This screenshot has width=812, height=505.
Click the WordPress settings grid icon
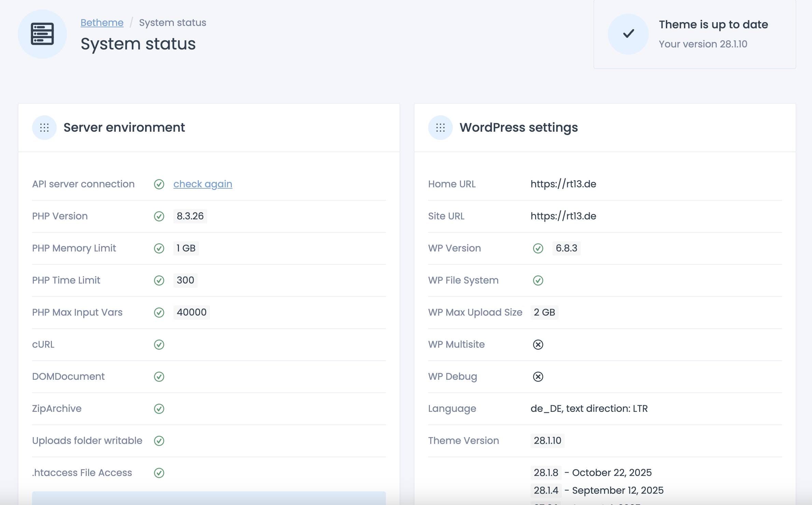[440, 128]
